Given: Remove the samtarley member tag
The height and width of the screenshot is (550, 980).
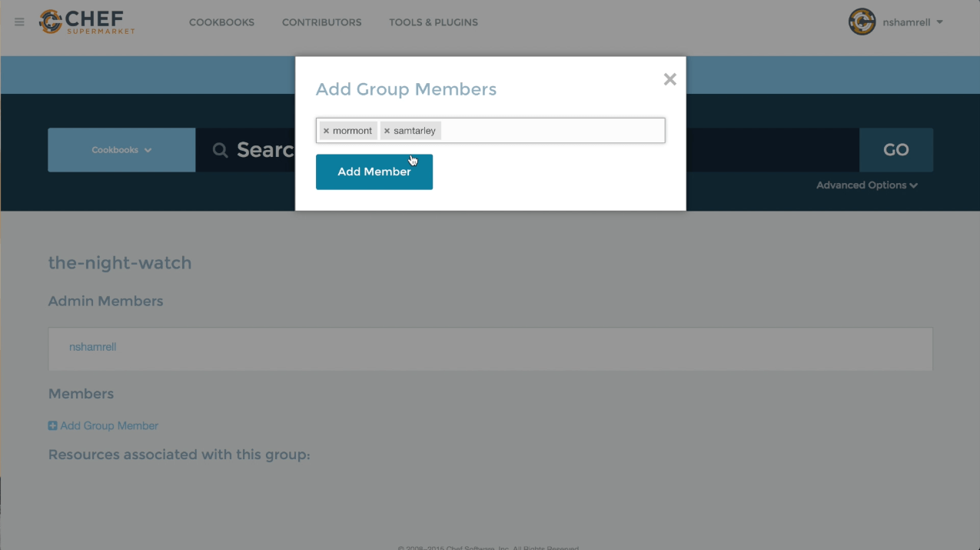Looking at the screenshot, I should pyautogui.click(x=387, y=130).
